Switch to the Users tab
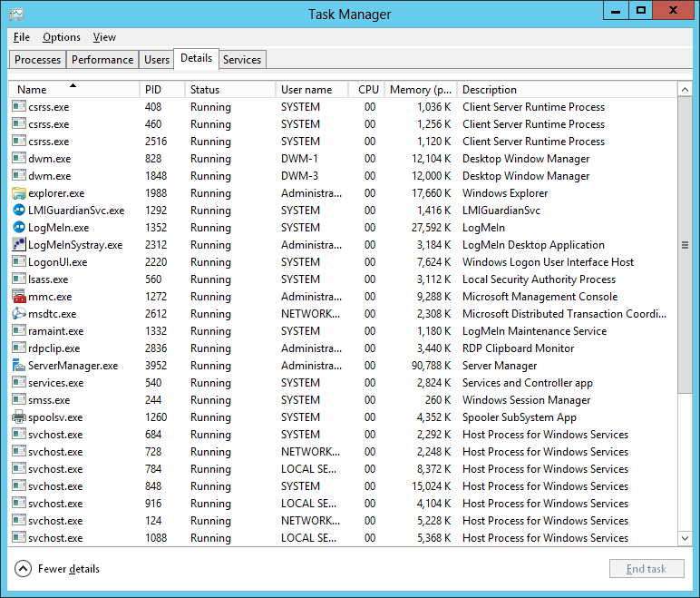700x598 pixels. [157, 60]
